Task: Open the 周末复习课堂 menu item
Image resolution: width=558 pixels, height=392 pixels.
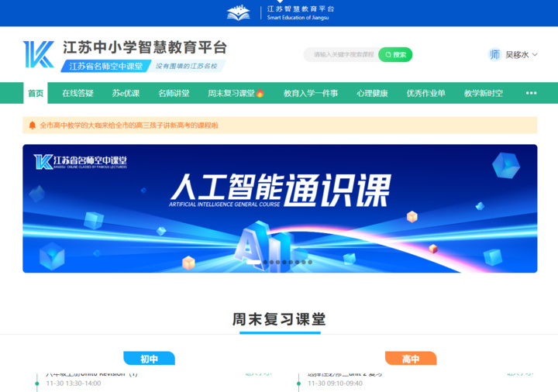Action: 236,93
